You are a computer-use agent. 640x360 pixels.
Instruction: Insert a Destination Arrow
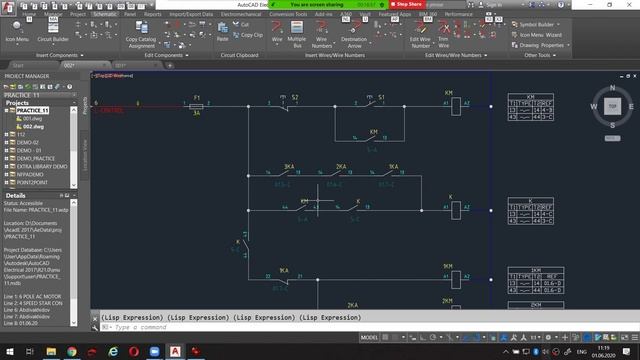[x=354, y=34]
